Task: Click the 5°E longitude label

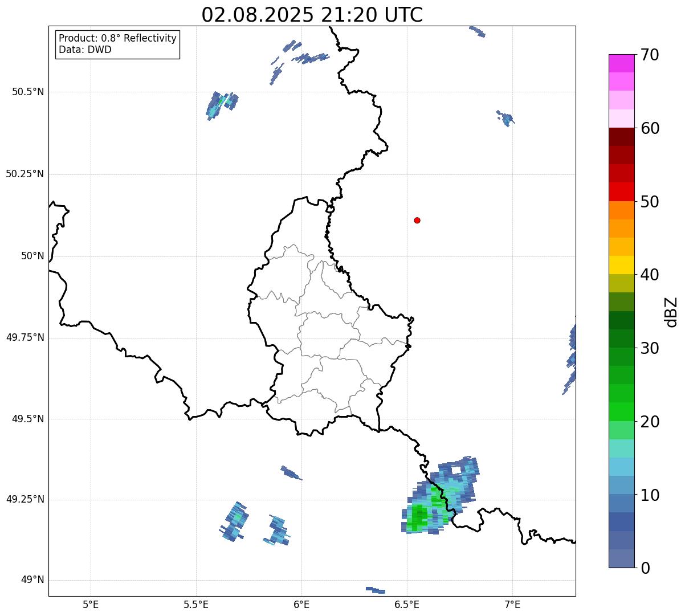Action: point(91,604)
